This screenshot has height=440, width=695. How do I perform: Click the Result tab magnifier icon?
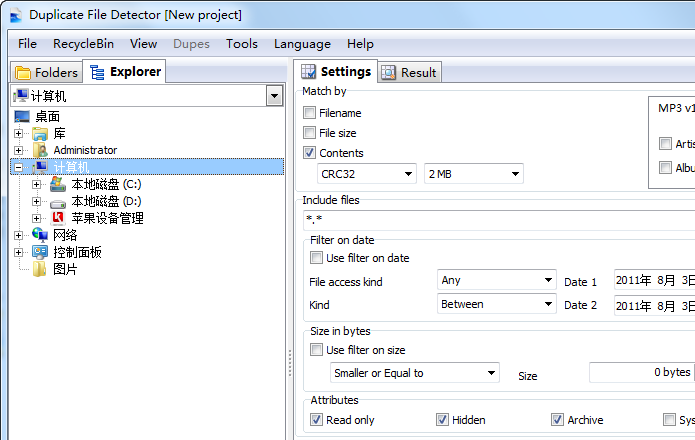388,73
